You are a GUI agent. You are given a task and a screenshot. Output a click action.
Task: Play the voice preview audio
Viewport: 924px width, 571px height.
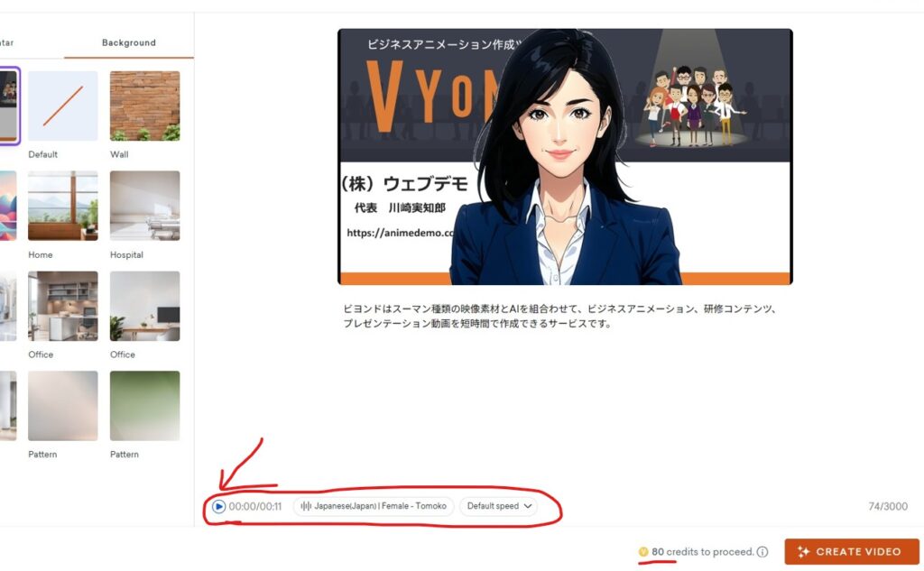coord(218,506)
